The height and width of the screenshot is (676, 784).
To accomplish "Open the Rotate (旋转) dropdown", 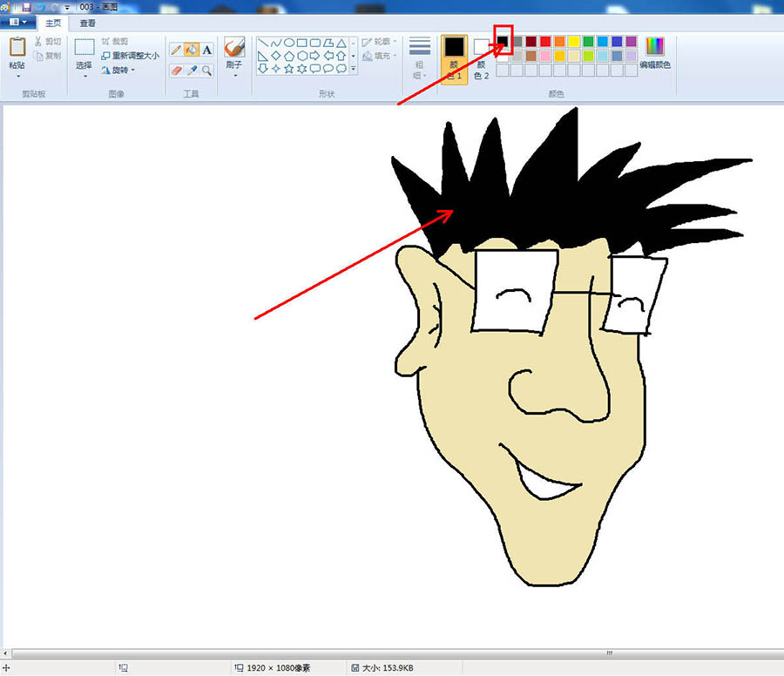I will click(118, 71).
